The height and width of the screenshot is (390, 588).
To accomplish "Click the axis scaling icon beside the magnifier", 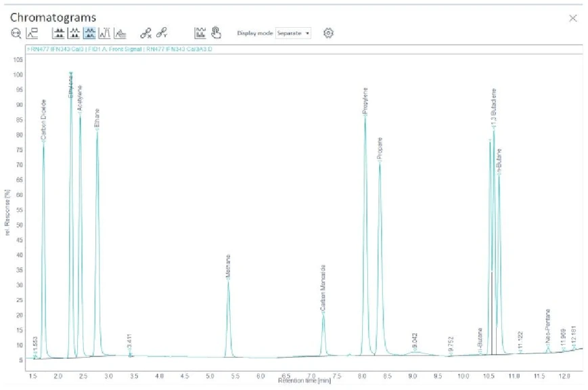I will (32, 33).
